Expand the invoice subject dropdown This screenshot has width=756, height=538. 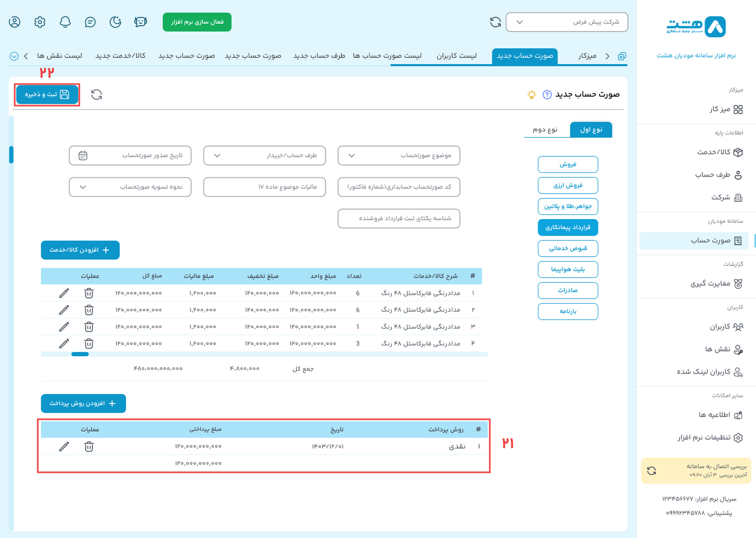point(399,156)
